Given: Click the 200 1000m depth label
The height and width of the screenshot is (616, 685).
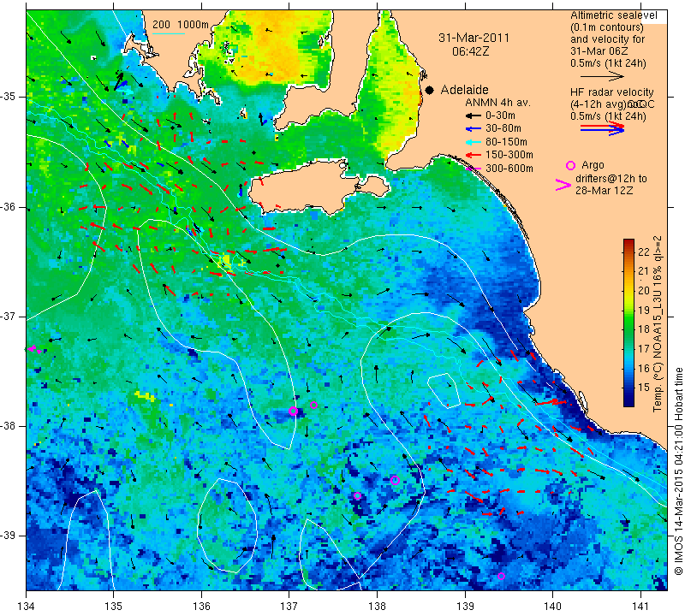Looking at the screenshot, I should tap(181, 25).
